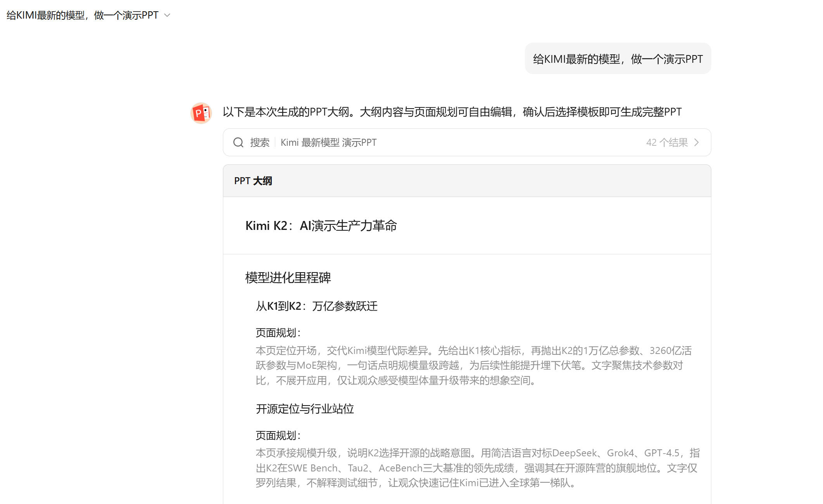Screen dimensions: 823x504
Task: Click the conversation title at top left
Action: click(82, 15)
